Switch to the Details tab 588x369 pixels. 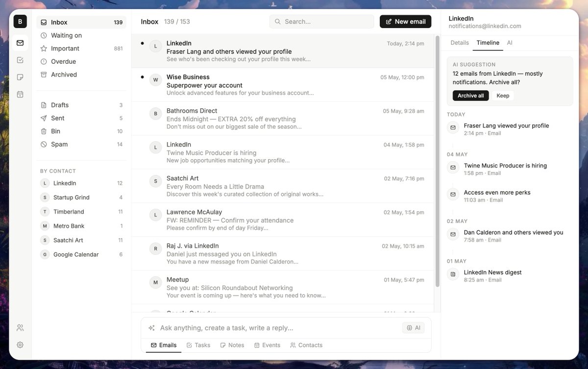460,43
